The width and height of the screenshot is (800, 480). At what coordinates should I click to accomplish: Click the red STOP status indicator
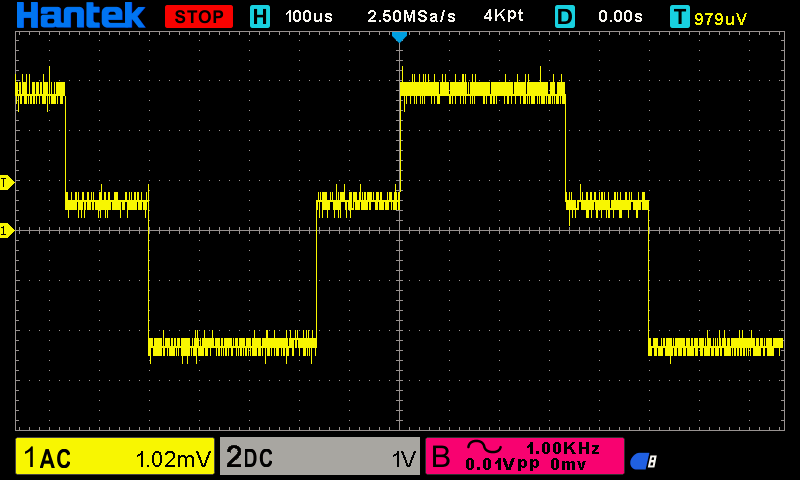pyautogui.click(x=199, y=16)
